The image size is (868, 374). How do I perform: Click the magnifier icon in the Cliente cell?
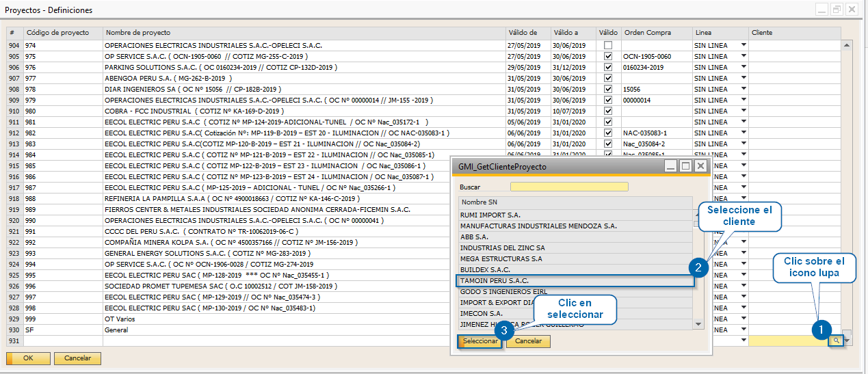pos(835,340)
